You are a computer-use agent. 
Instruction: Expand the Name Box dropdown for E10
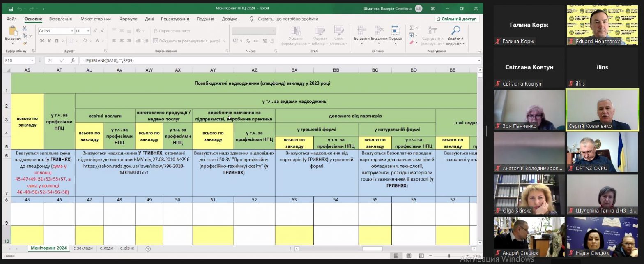32,60
